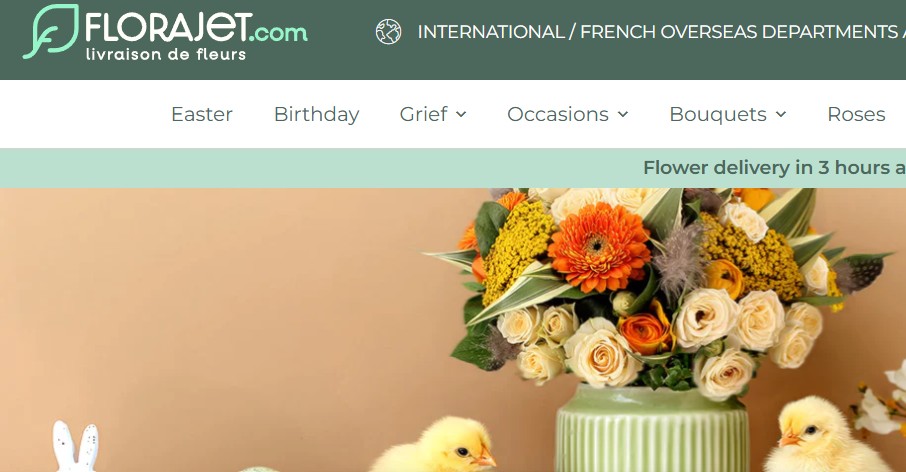Expand the chevron next to Grief
Image resolution: width=906 pixels, height=472 pixels.
tap(461, 114)
